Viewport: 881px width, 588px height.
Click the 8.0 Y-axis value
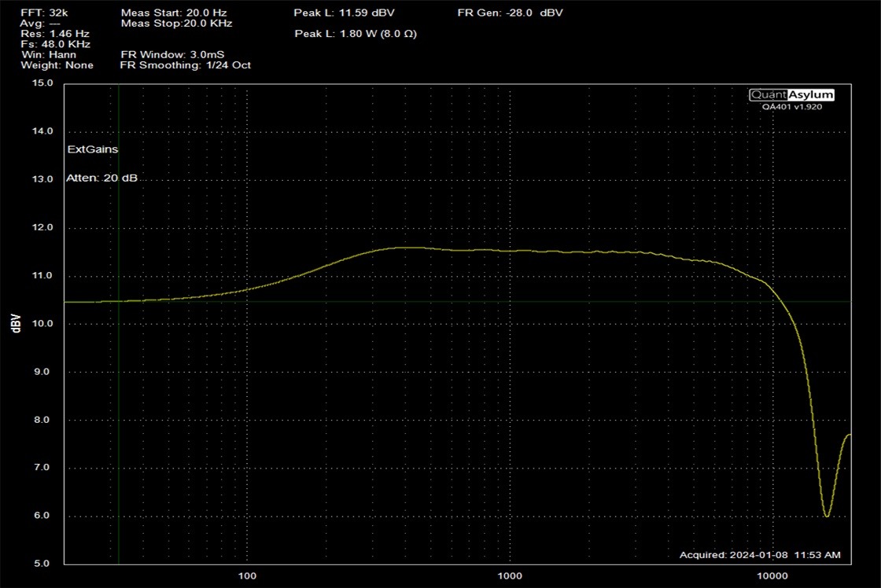click(x=42, y=420)
